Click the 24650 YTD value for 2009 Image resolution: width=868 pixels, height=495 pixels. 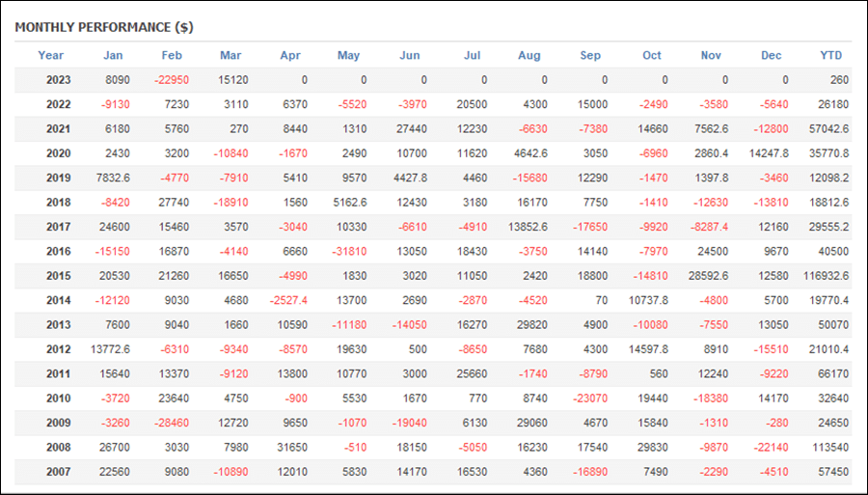(x=833, y=423)
